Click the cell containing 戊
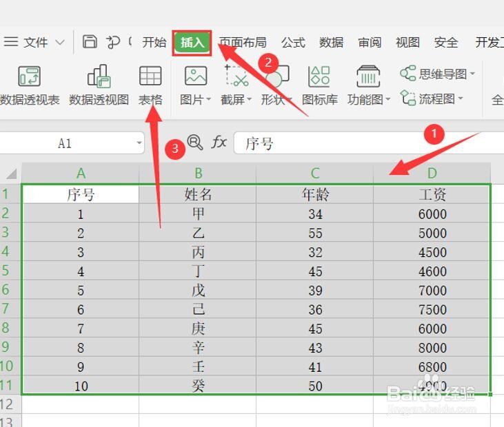 (x=198, y=289)
